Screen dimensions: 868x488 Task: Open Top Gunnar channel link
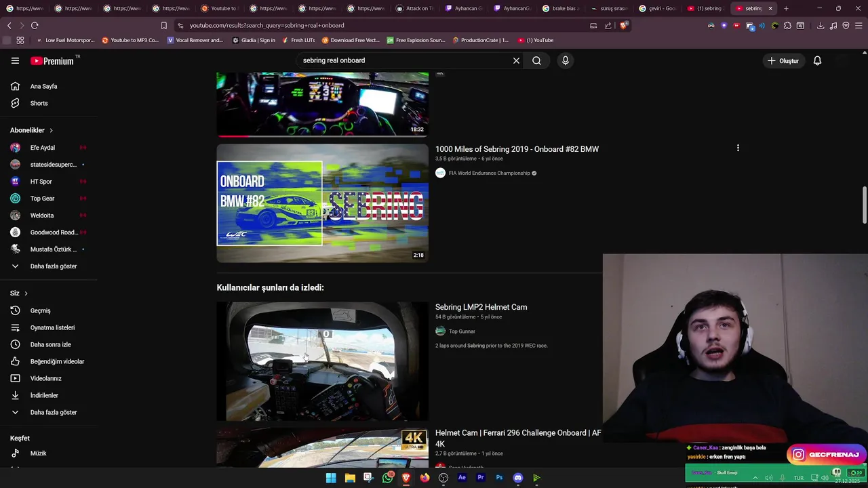point(462,331)
